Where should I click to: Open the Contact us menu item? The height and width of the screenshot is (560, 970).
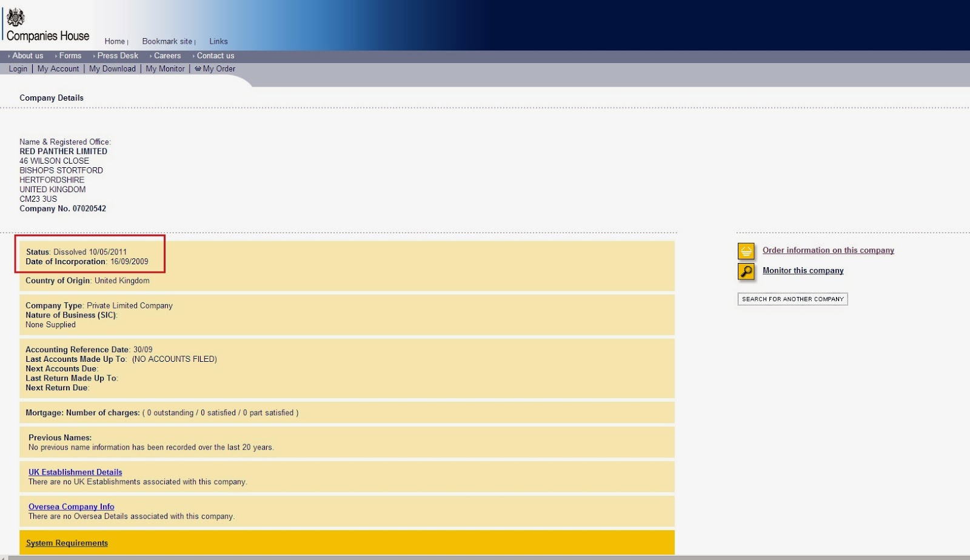point(215,56)
